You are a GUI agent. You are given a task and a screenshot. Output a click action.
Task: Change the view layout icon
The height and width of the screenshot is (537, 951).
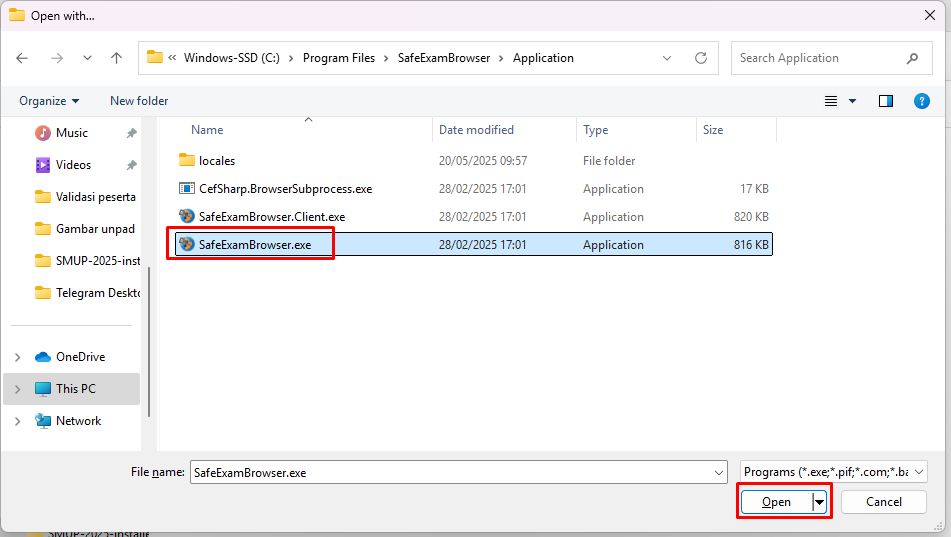831,101
